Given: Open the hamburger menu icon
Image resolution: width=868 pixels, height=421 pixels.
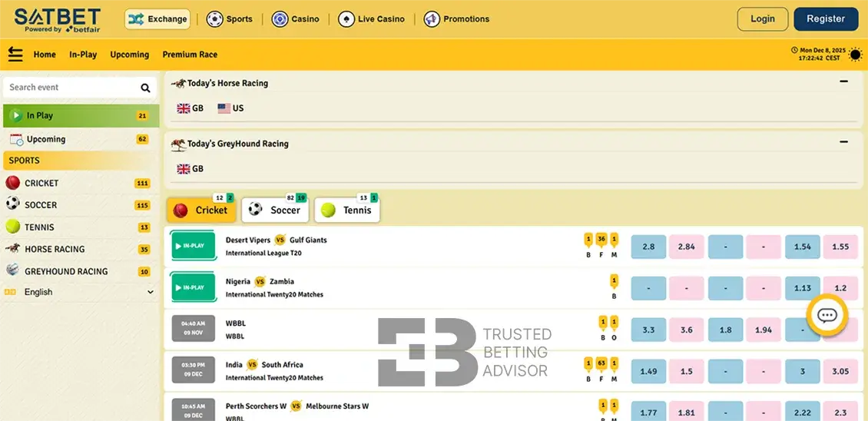Looking at the screenshot, I should coord(15,55).
